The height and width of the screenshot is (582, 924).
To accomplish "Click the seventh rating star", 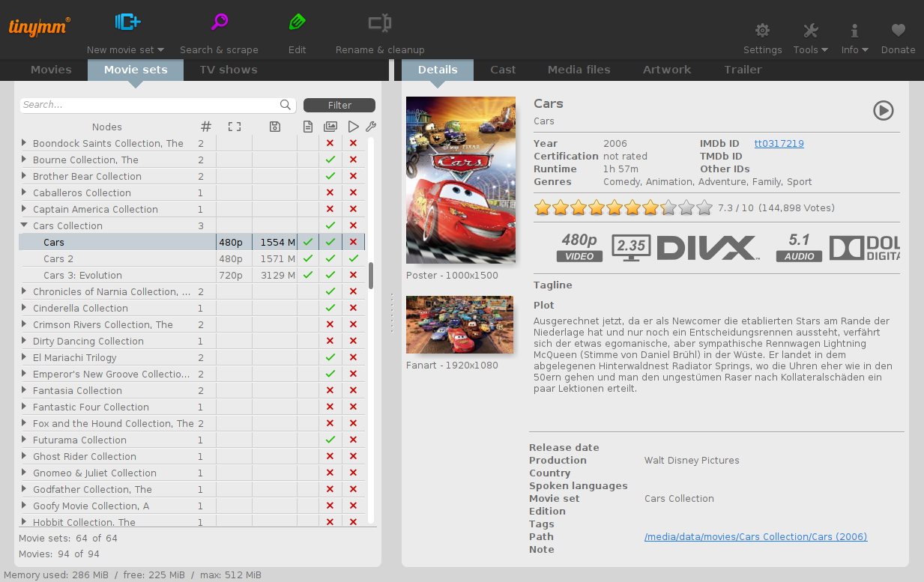I will pos(650,207).
